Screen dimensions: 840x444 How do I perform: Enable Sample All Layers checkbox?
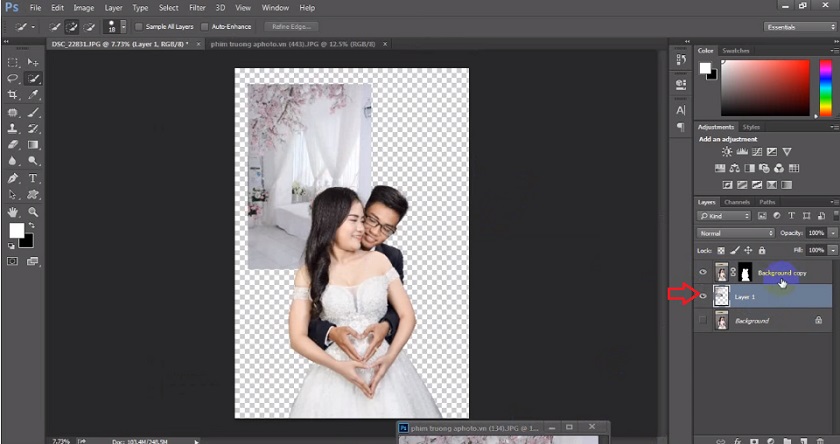(139, 26)
